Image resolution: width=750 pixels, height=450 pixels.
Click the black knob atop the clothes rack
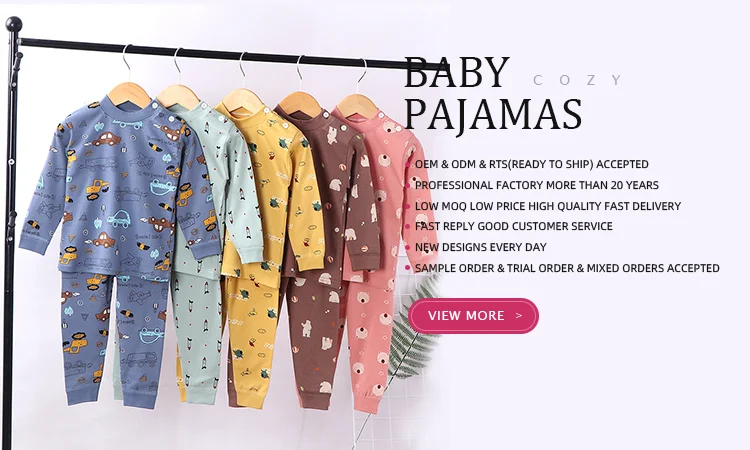tap(14, 24)
